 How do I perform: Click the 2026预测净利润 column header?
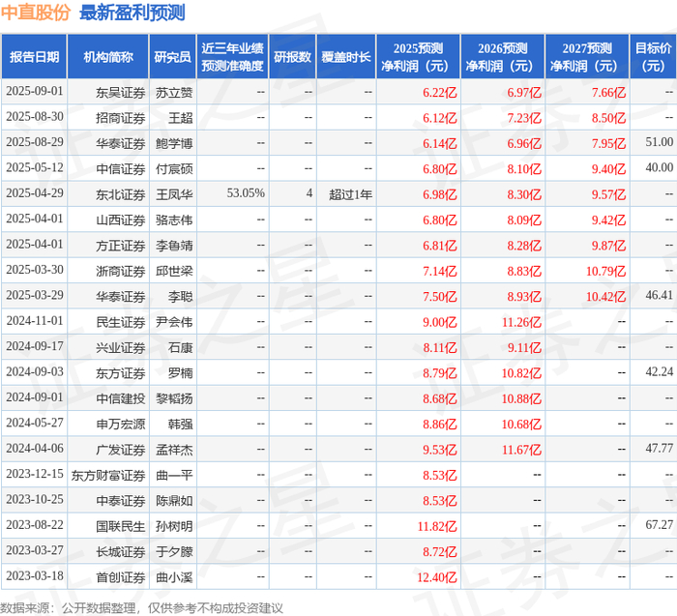[x=503, y=56]
